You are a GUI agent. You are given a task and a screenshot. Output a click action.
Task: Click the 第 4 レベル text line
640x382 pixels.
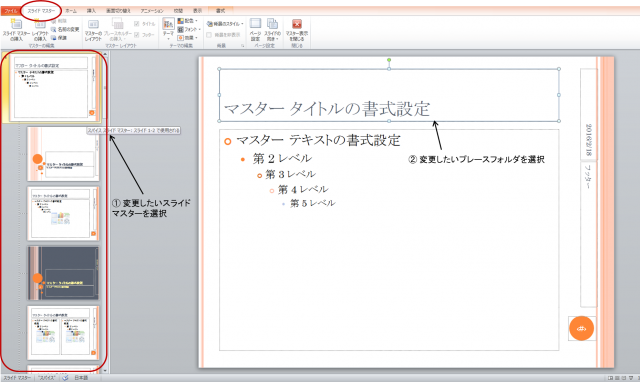(x=303, y=189)
